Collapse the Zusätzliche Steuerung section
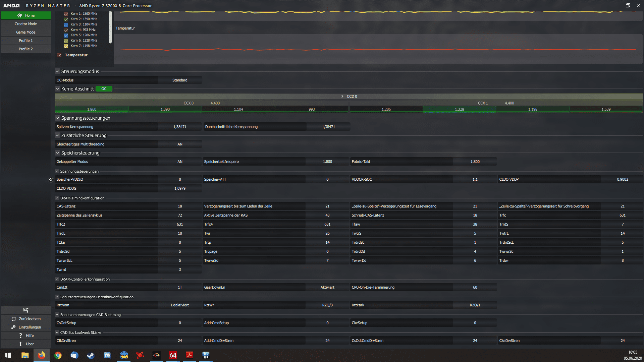 (x=57, y=135)
